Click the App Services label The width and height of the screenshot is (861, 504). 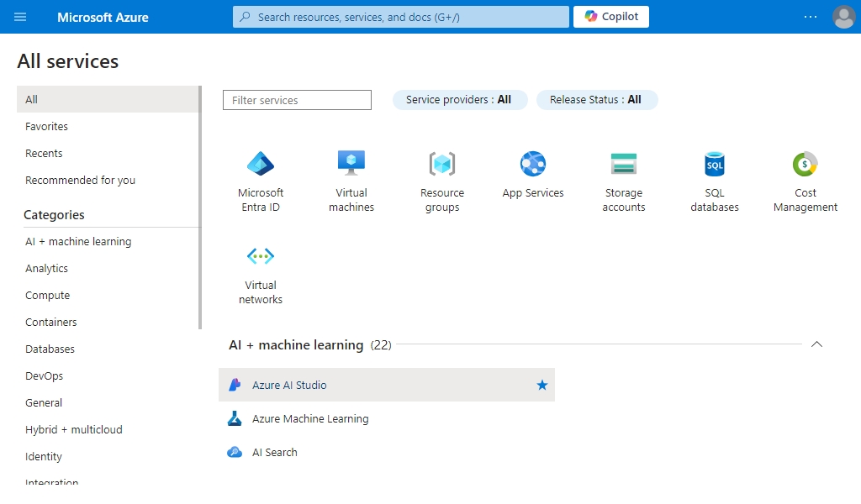click(532, 192)
